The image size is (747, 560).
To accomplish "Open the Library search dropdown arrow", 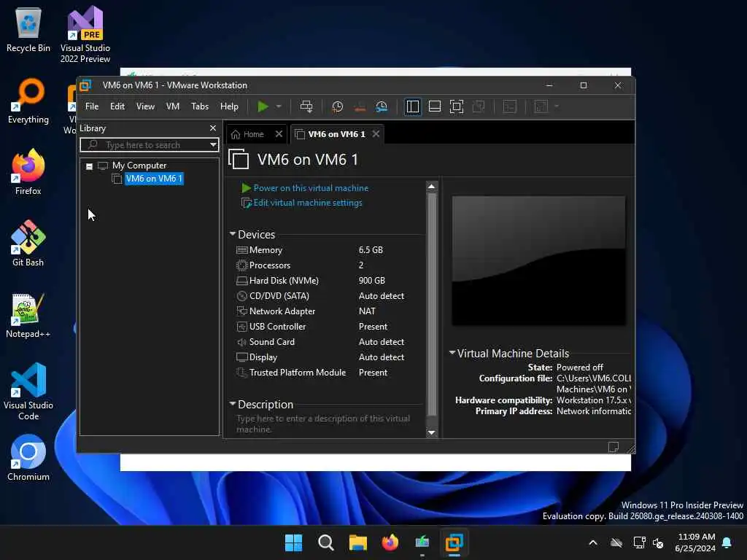I will click(213, 145).
